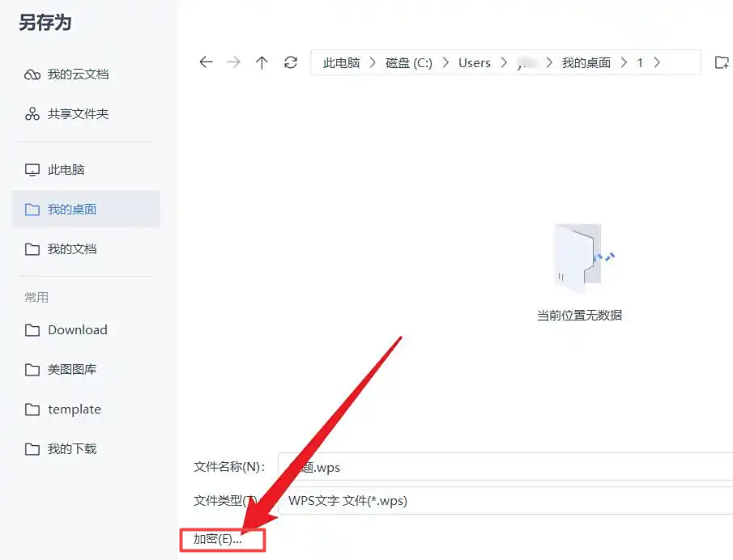Click the back navigation arrow

point(206,62)
